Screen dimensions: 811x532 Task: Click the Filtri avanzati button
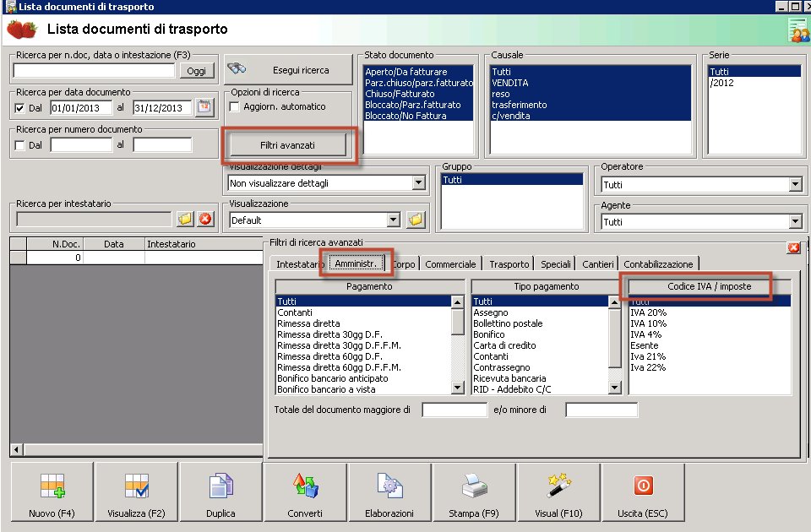click(287, 145)
